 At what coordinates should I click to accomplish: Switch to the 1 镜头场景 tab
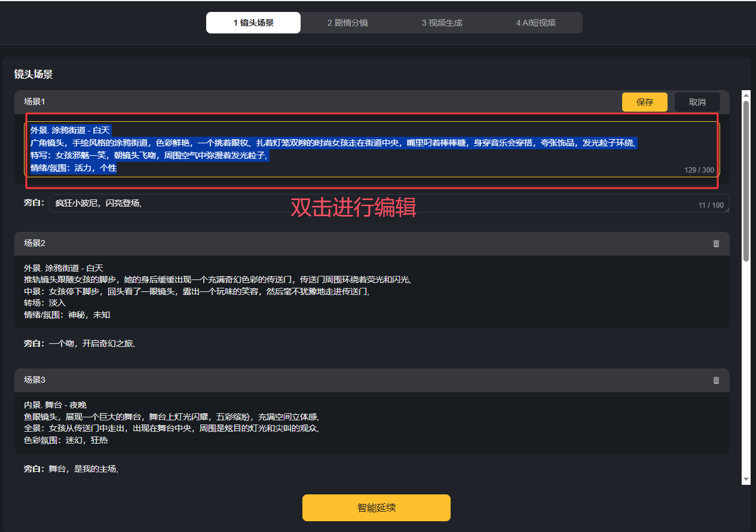tap(253, 23)
